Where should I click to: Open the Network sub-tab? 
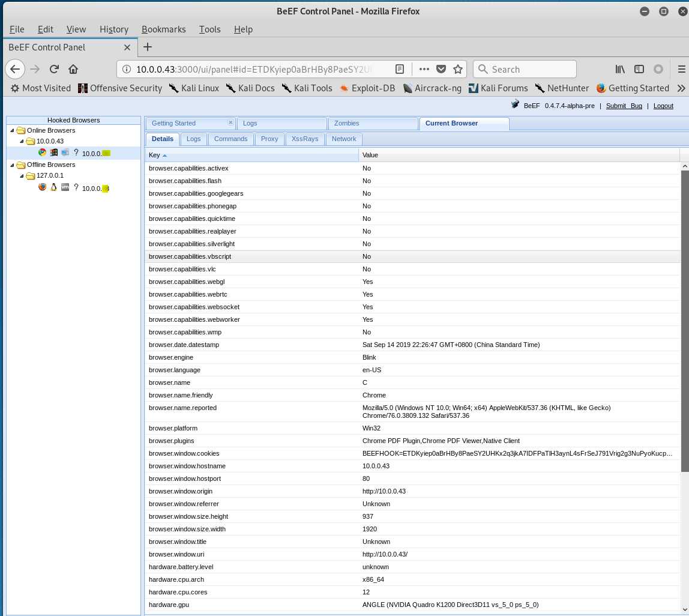click(344, 139)
